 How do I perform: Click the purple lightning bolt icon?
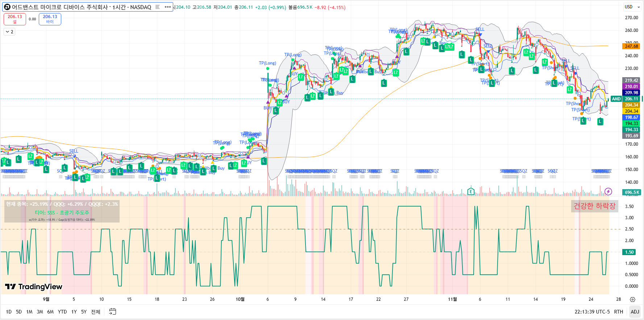pyautogui.click(x=608, y=191)
